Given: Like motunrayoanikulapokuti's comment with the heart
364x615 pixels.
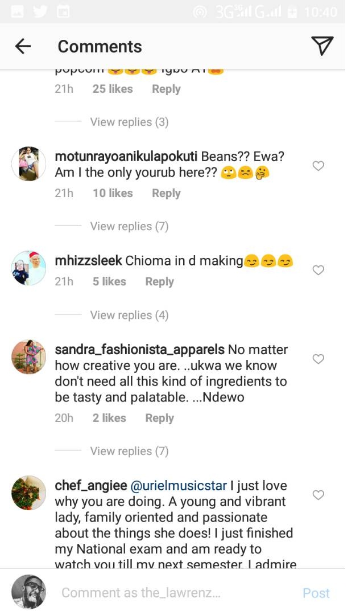Looking at the screenshot, I should click(x=318, y=166).
